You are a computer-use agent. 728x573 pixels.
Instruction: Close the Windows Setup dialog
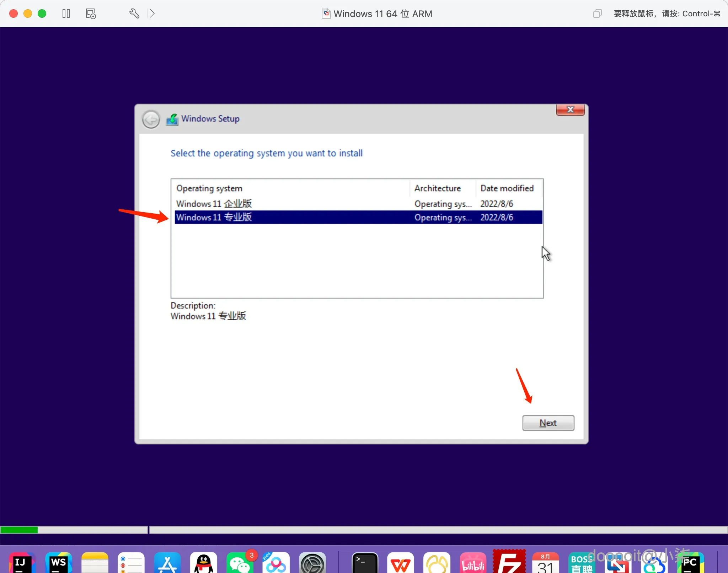(x=570, y=110)
